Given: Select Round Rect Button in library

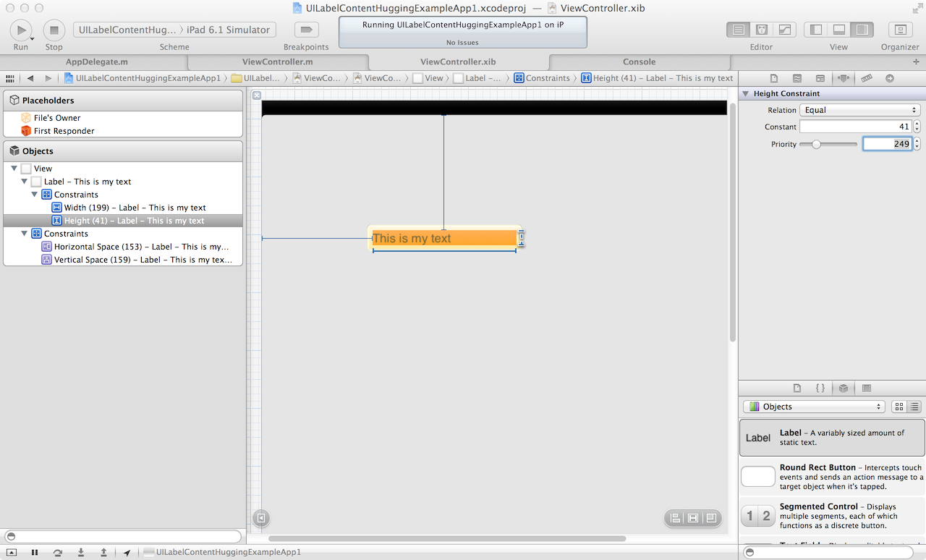Looking at the screenshot, I should click(x=832, y=477).
